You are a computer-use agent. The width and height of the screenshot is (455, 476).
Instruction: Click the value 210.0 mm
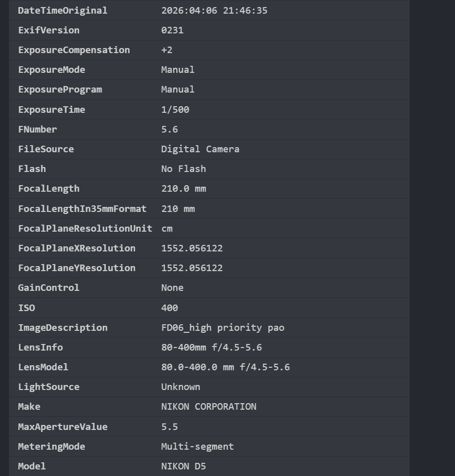pos(183,189)
